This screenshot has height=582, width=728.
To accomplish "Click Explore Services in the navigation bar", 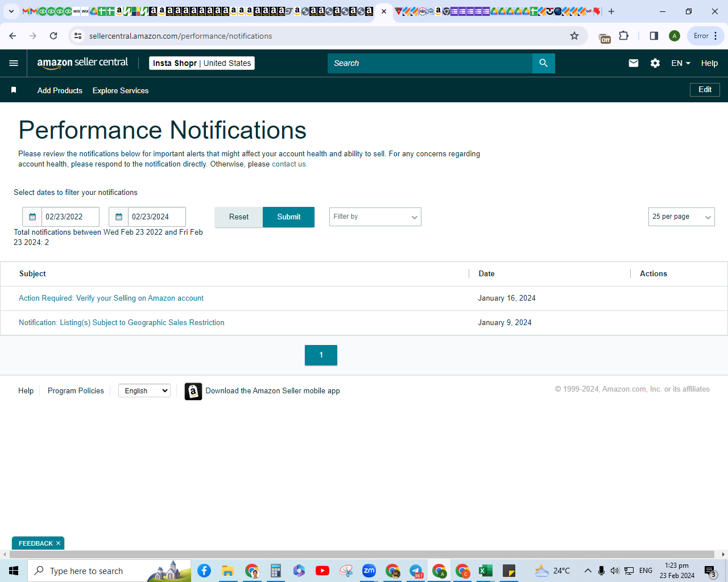I will [x=121, y=90].
